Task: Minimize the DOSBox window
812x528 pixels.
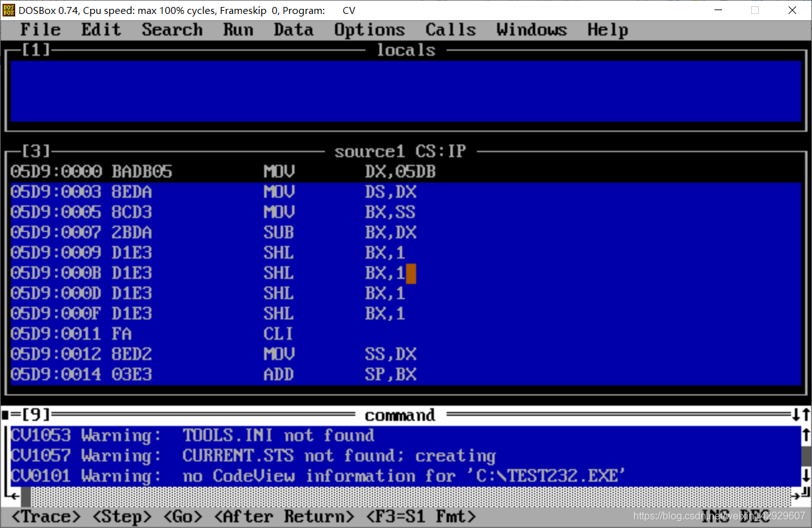Action: coord(718,10)
